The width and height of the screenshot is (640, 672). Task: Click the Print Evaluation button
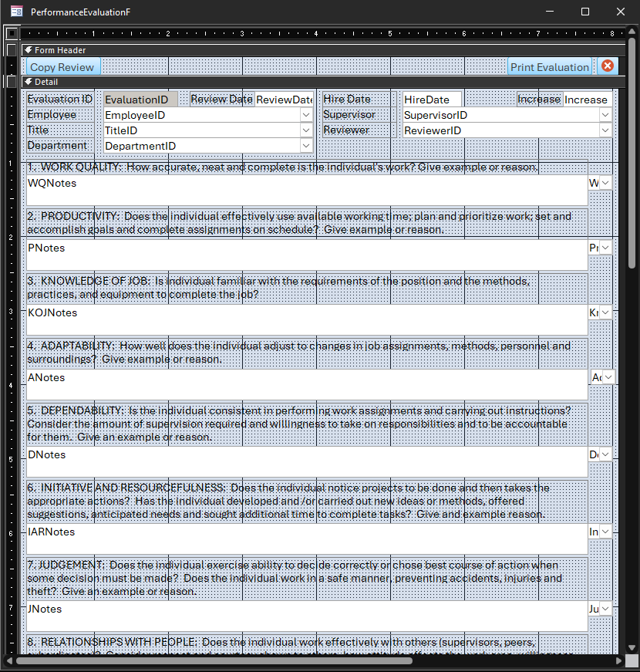pos(549,67)
